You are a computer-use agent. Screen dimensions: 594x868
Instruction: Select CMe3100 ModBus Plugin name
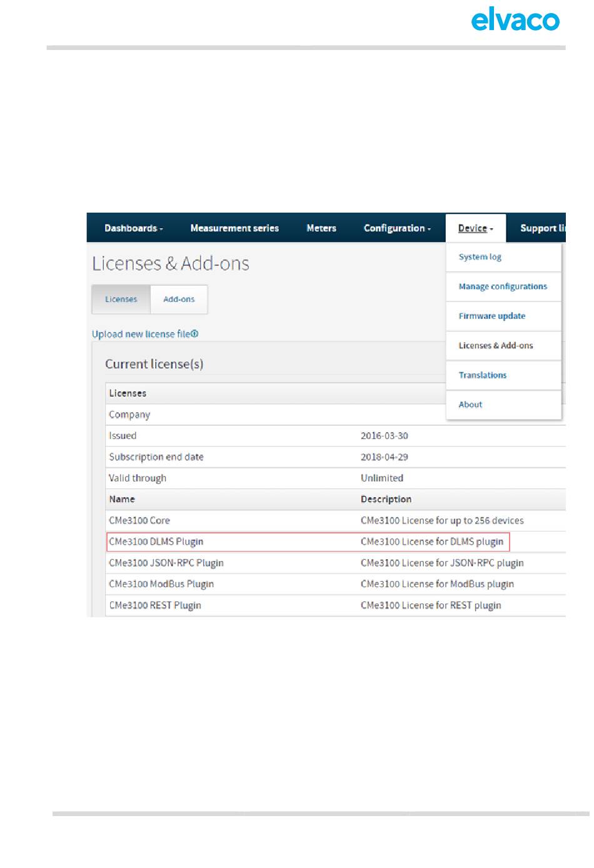pyautogui.click(x=161, y=584)
